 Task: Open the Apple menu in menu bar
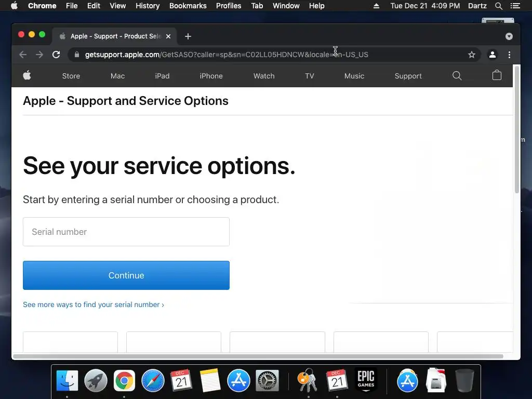(x=14, y=6)
